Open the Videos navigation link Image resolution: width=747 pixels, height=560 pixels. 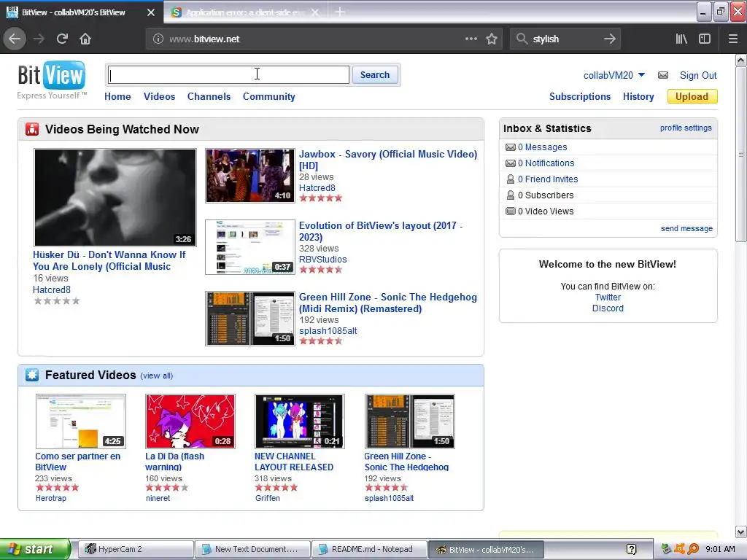[x=159, y=96]
